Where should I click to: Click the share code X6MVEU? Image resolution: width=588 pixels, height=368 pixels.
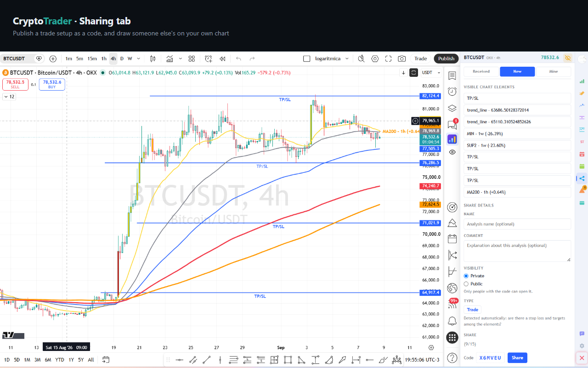coord(490,357)
